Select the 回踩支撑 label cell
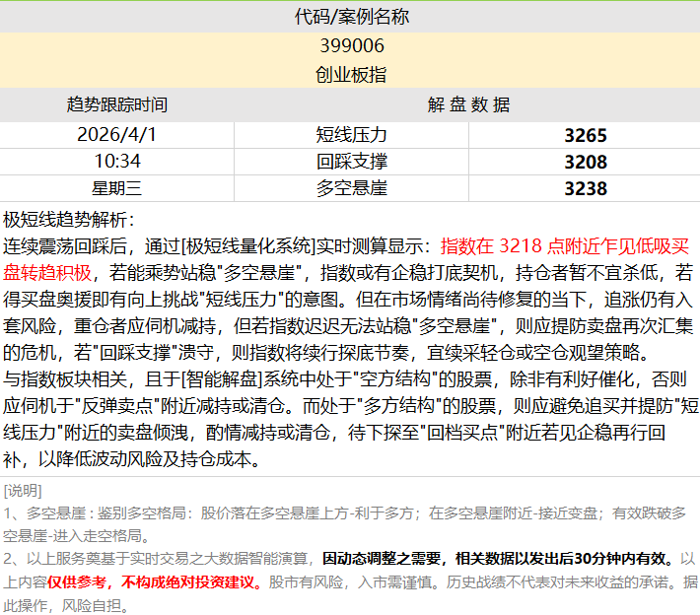The height and width of the screenshot is (615, 700). pos(351,161)
